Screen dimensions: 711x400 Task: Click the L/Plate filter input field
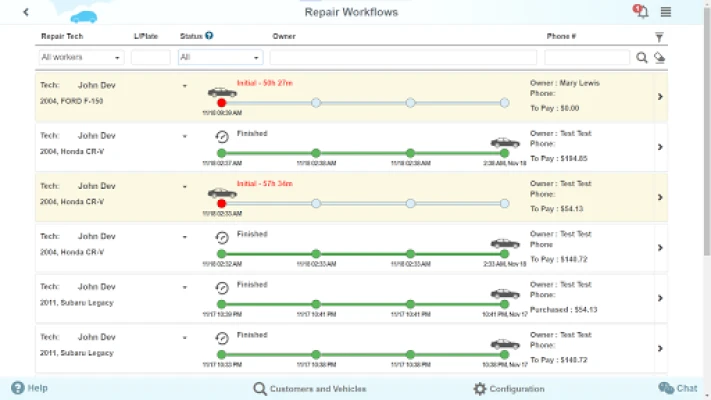[151, 57]
